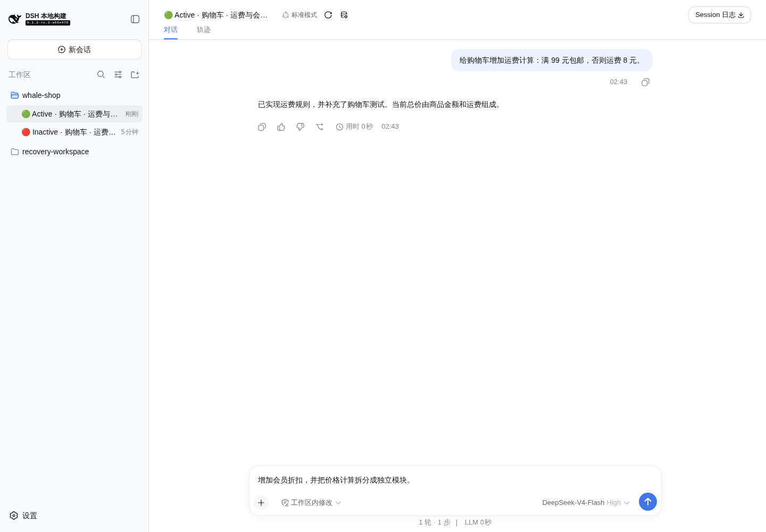Open the Active 购物车 session in sidebar
This screenshot has width=766, height=532.
[74, 114]
